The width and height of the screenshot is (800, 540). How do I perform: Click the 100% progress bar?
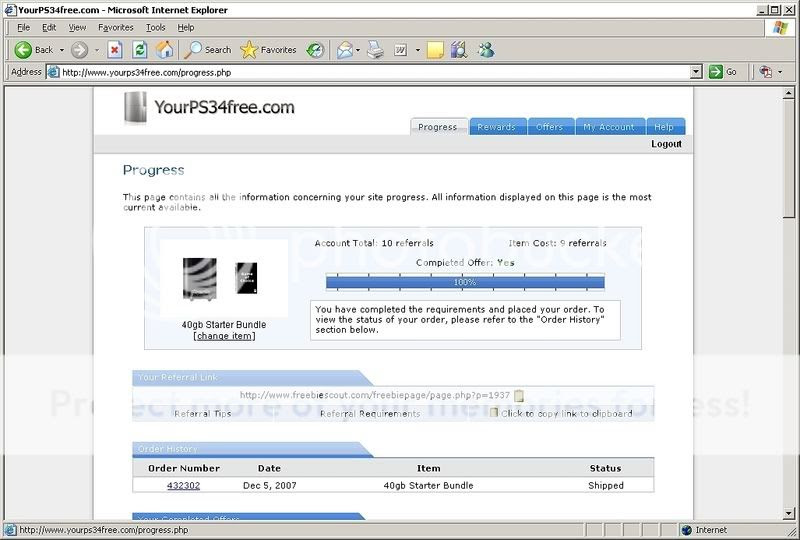(x=465, y=282)
